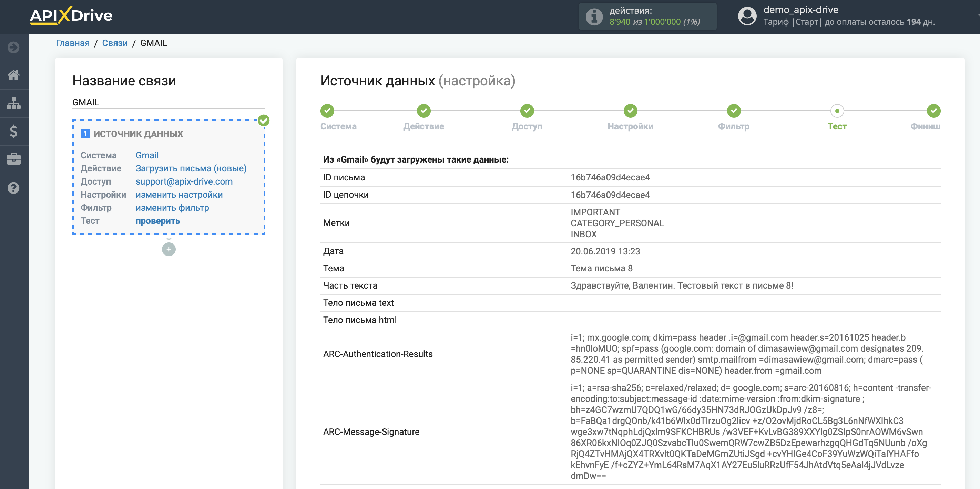Click the Часть текста value text
Image resolution: width=980 pixels, height=489 pixels.
coord(682,285)
